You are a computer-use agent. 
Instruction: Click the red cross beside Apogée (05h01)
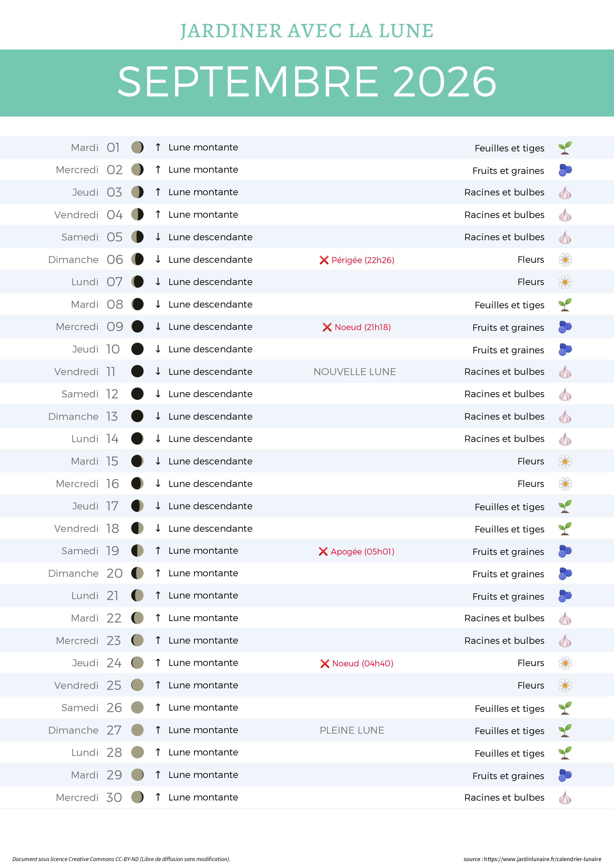click(x=323, y=552)
